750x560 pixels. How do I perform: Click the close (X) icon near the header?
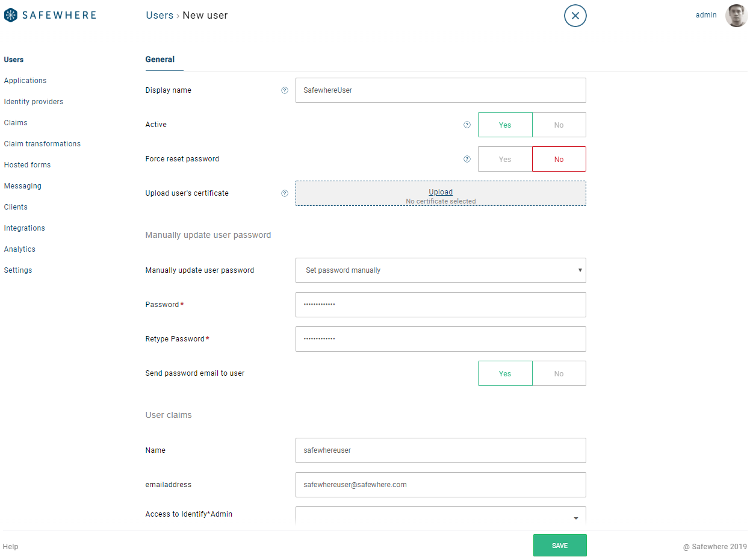tap(575, 16)
